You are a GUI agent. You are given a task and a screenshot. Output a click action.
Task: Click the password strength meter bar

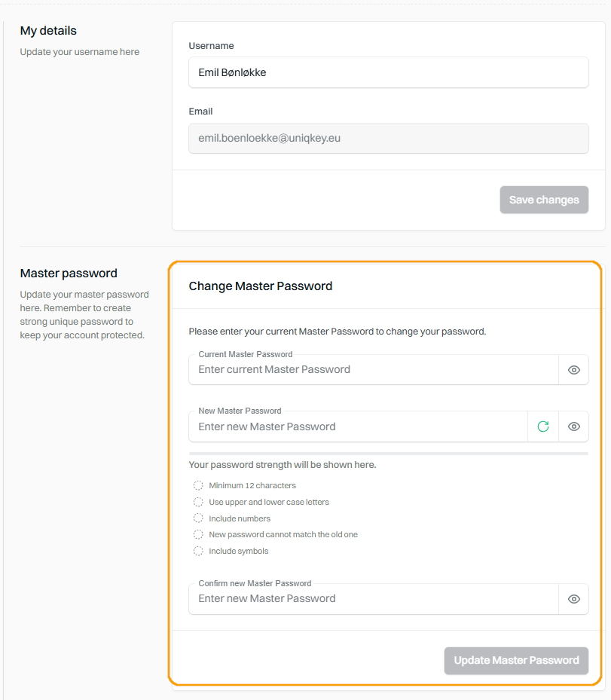click(388, 454)
